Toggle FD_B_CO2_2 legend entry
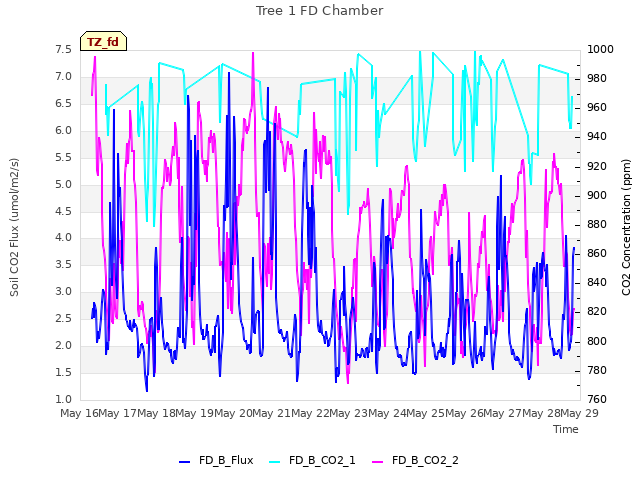 pyautogui.click(x=415, y=460)
